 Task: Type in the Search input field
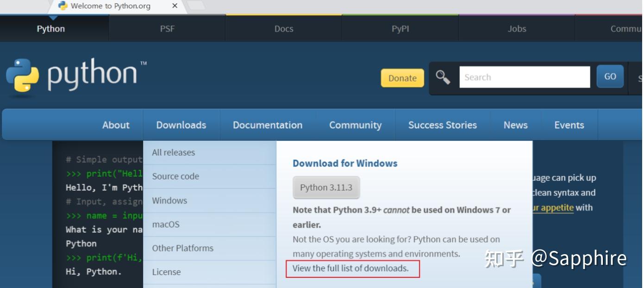[524, 77]
